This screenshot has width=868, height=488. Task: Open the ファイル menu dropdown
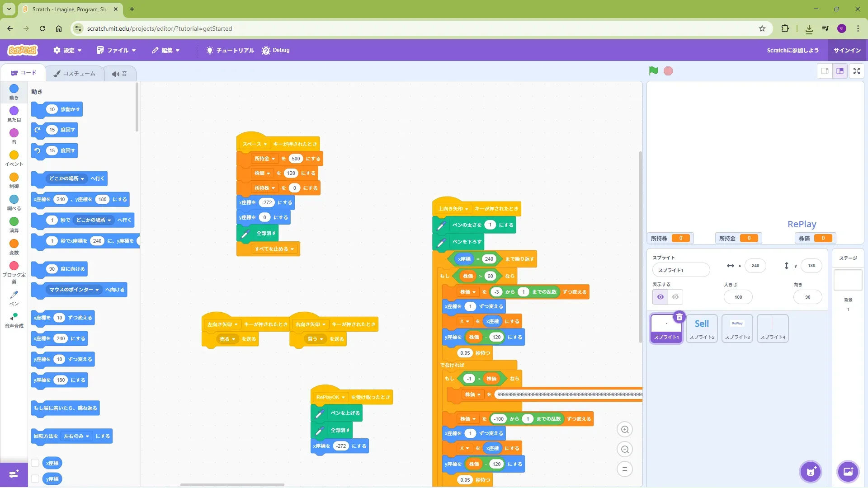(117, 50)
